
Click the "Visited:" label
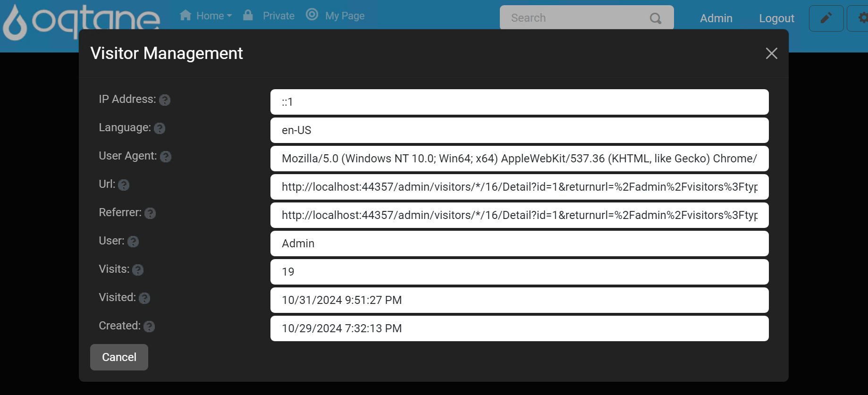118,297
